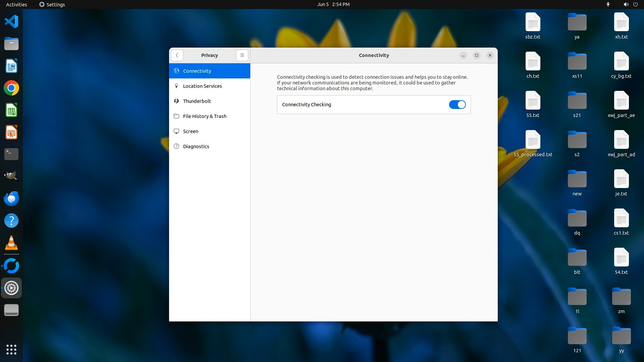Open the system power menu in top bar
The height and width of the screenshot is (362, 644).
(x=635, y=4)
